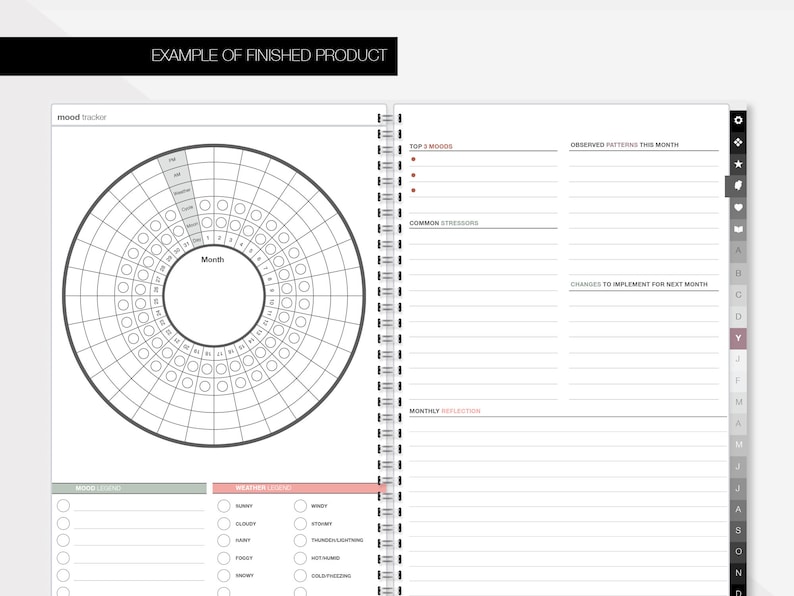Check the Hot/Humid weather circle

click(300, 558)
